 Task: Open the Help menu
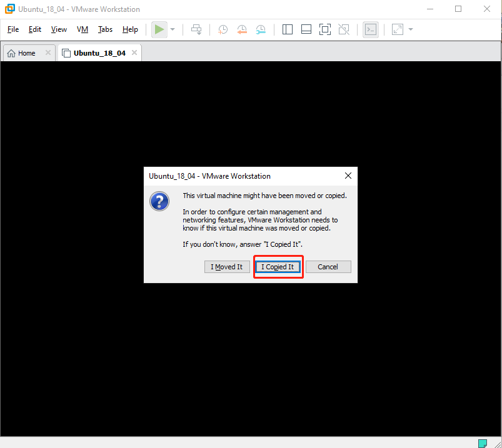130,29
